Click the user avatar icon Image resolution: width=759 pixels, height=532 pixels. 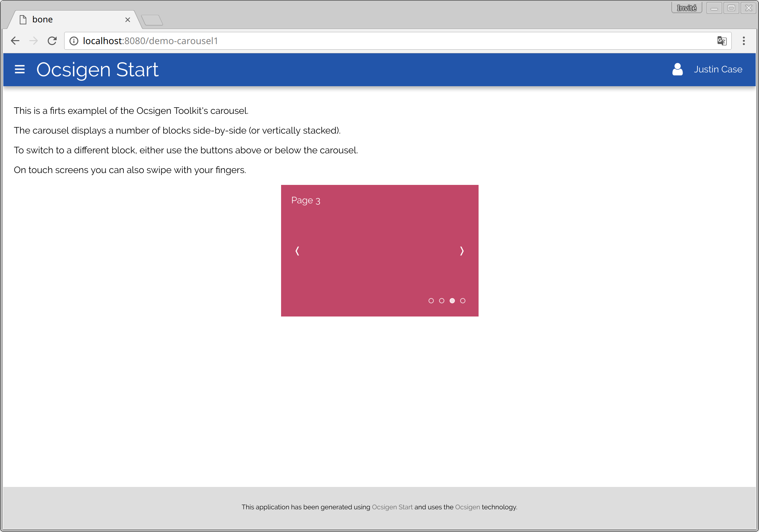coord(677,69)
